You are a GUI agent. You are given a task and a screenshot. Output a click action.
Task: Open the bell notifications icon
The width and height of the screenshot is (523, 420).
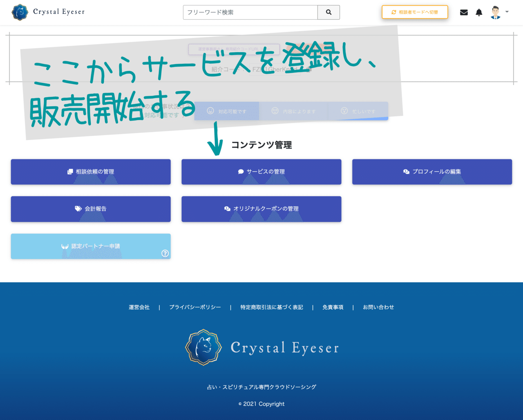point(479,12)
